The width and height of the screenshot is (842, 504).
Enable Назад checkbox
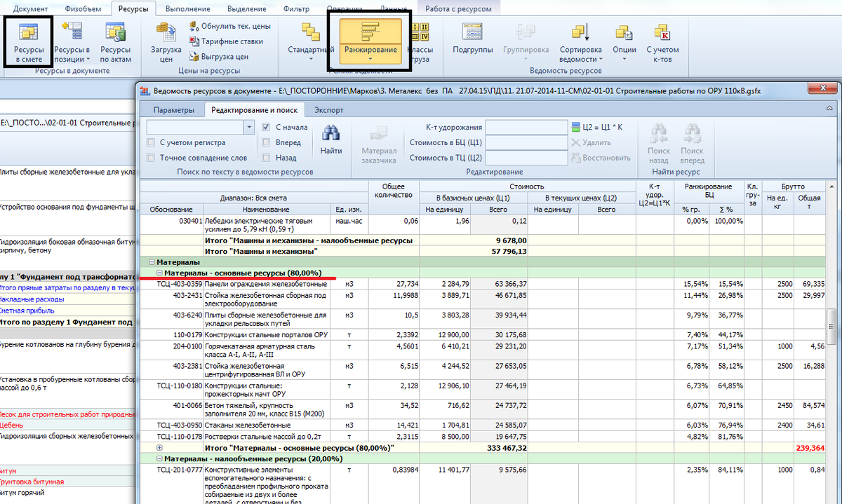(x=266, y=158)
